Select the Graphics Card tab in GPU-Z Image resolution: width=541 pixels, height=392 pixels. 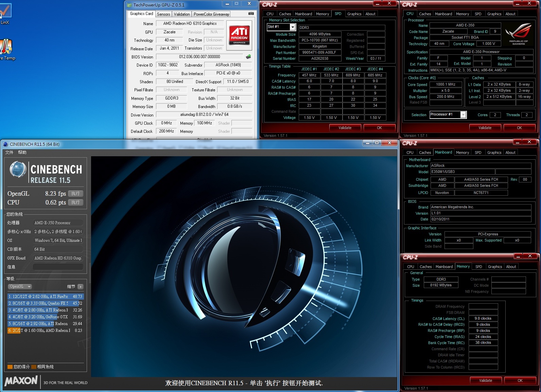pos(141,14)
